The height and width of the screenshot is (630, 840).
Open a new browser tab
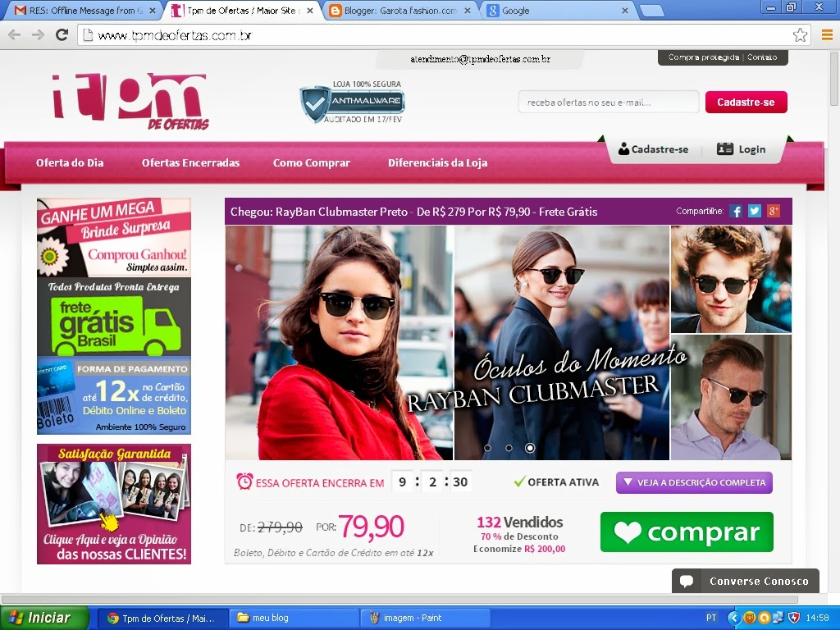651,11
